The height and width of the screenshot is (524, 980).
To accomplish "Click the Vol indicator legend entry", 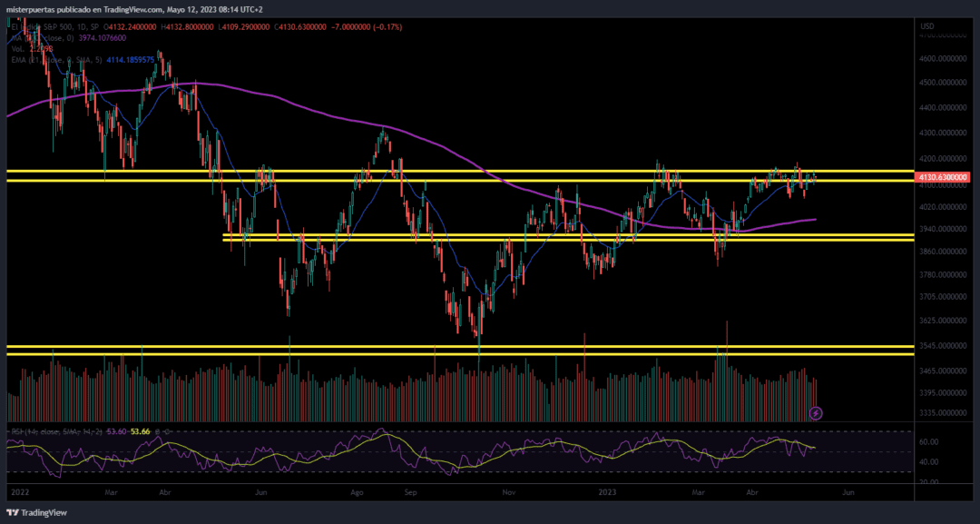I will pyautogui.click(x=27, y=49).
